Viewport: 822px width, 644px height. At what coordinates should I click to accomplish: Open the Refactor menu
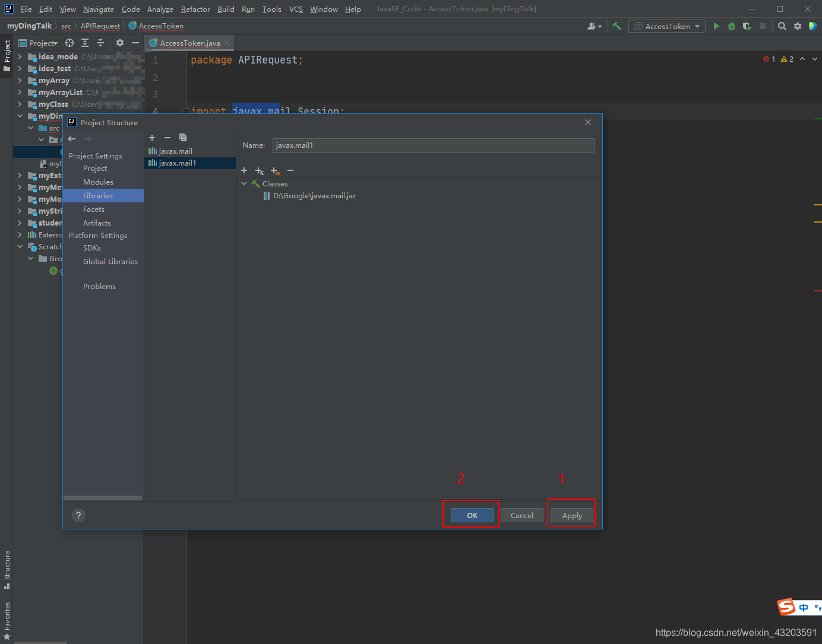tap(195, 9)
